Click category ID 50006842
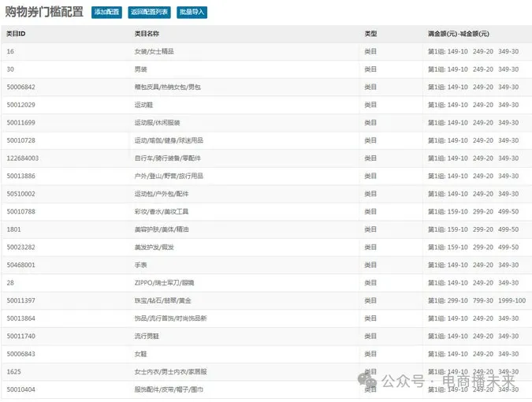Viewport: 532px width, 402px height. (20, 87)
